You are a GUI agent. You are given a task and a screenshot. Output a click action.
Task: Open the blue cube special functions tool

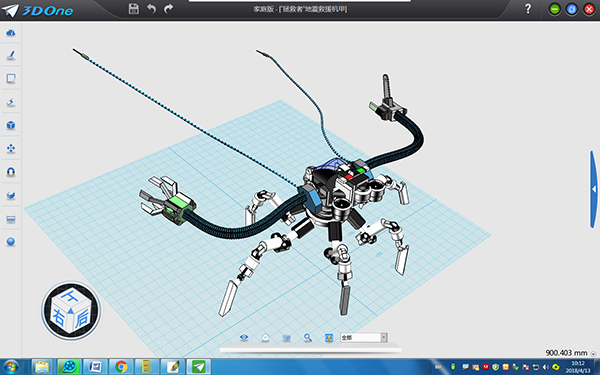coord(11,126)
